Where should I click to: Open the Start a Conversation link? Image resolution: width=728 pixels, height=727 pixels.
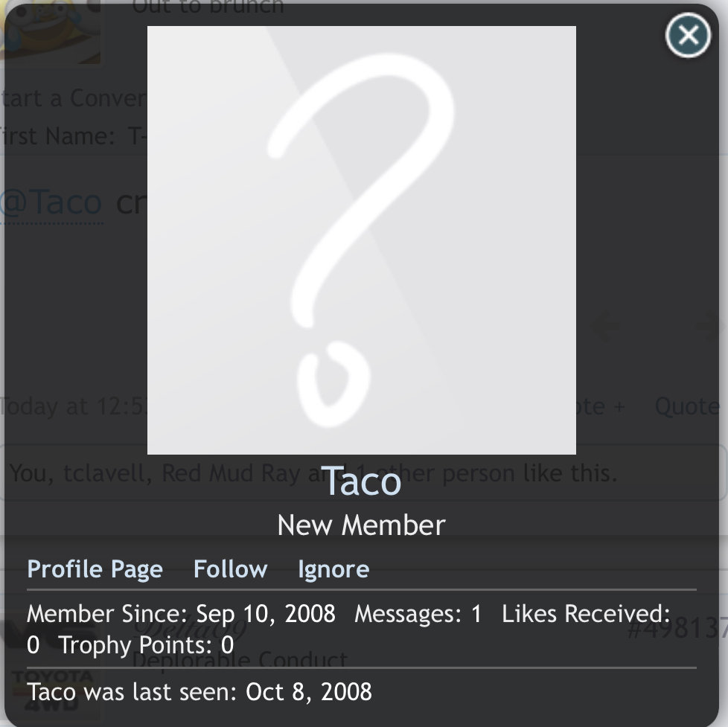click(72, 98)
